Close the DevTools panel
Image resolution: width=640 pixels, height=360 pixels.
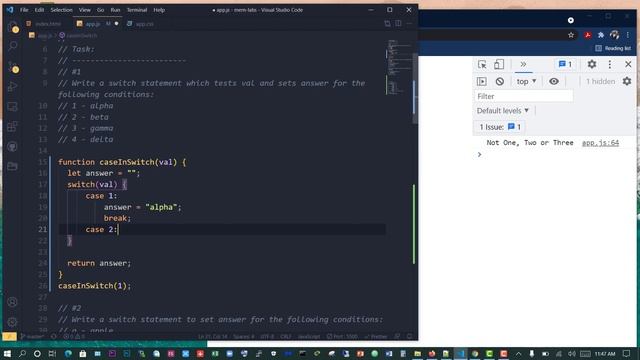(628, 64)
